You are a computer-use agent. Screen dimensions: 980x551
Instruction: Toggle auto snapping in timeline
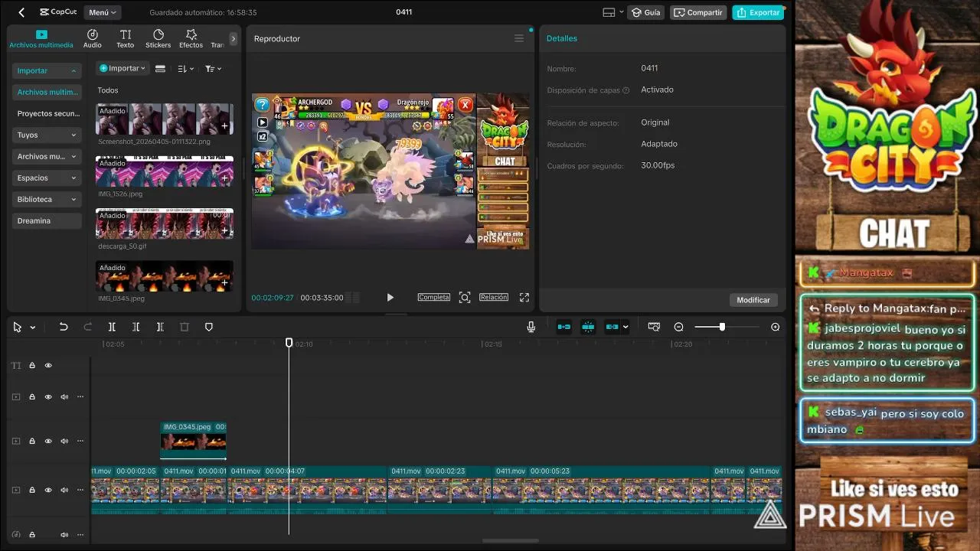point(588,327)
